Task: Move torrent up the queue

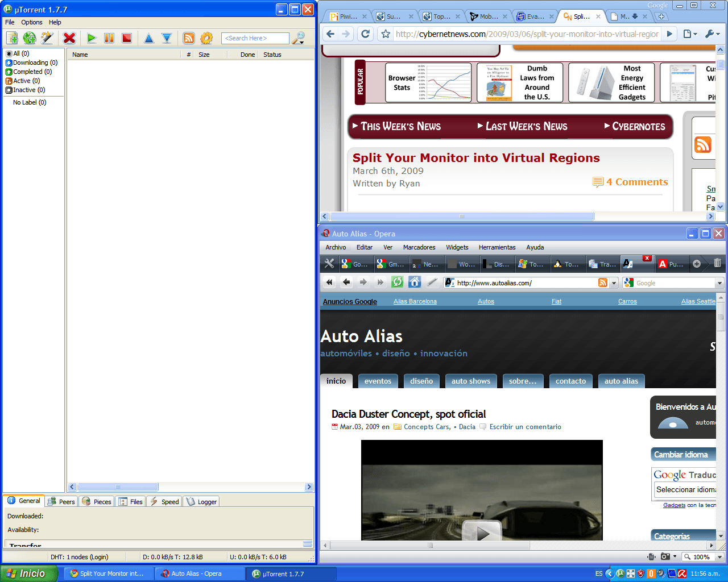Action: click(x=149, y=38)
